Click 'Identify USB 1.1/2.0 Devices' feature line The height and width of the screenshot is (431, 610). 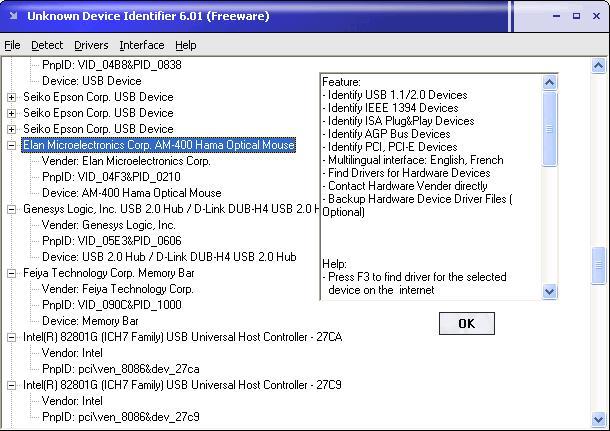point(395,95)
